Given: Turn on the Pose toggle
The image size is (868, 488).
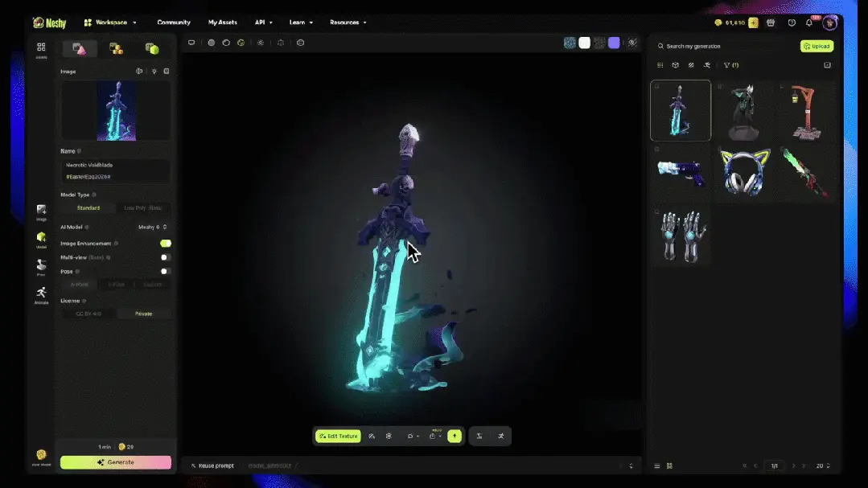Looking at the screenshot, I should click(x=165, y=272).
